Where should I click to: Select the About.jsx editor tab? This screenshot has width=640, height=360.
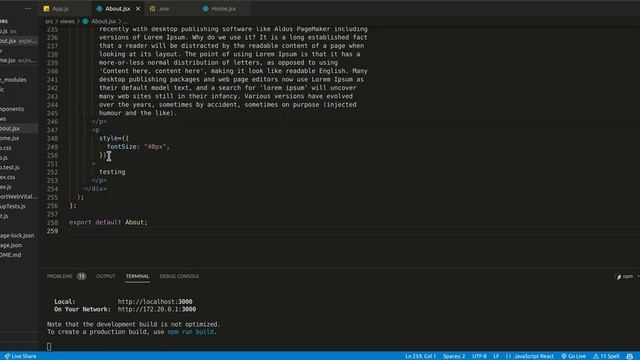[x=118, y=9]
